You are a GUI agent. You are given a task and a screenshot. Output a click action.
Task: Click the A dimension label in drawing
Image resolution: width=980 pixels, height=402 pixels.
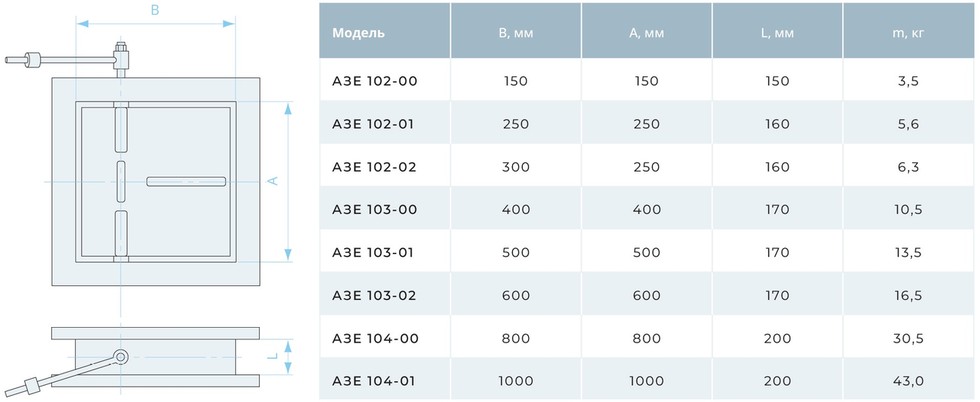point(273,181)
